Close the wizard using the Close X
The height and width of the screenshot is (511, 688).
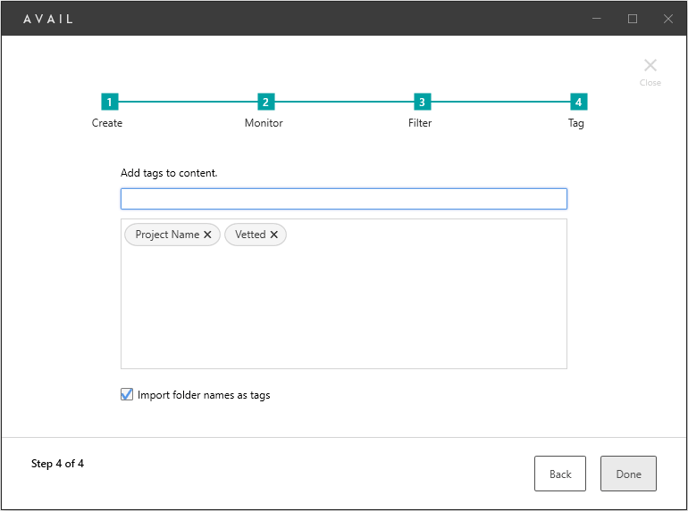[x=650, y=72]
